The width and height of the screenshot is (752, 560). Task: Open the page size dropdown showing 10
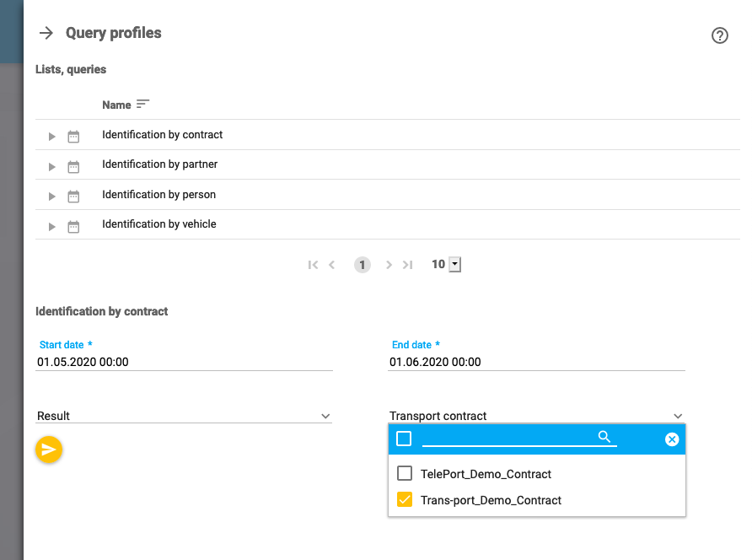(x=454, y=264)
